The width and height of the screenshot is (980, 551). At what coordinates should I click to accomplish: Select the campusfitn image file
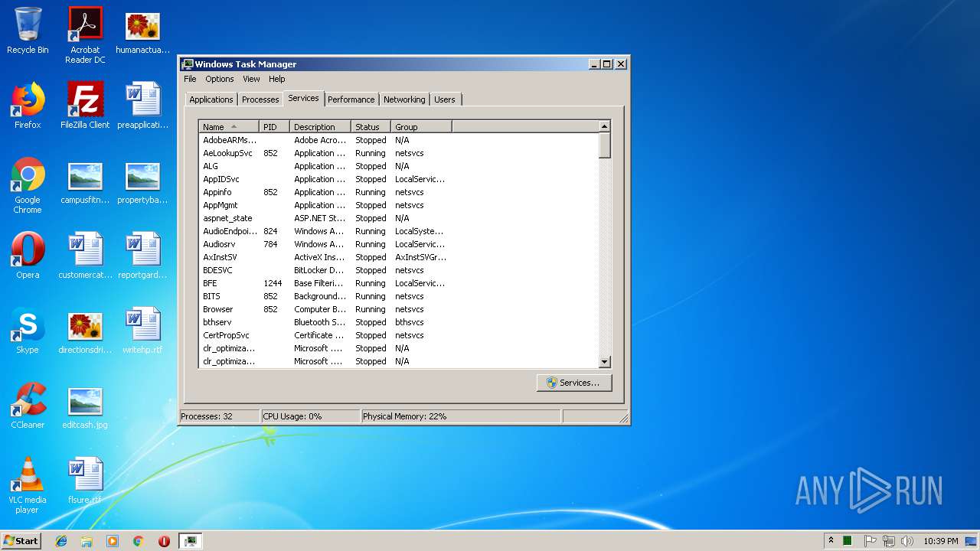coord(85,184)
